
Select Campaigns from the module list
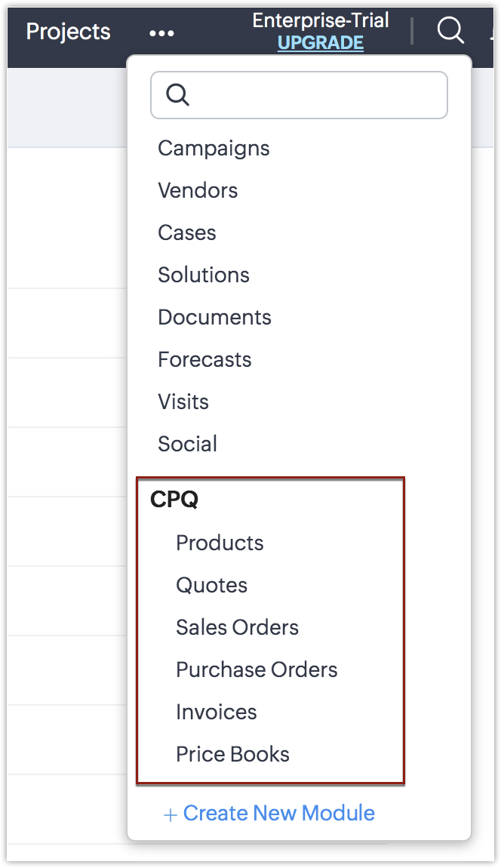[214, 148]
